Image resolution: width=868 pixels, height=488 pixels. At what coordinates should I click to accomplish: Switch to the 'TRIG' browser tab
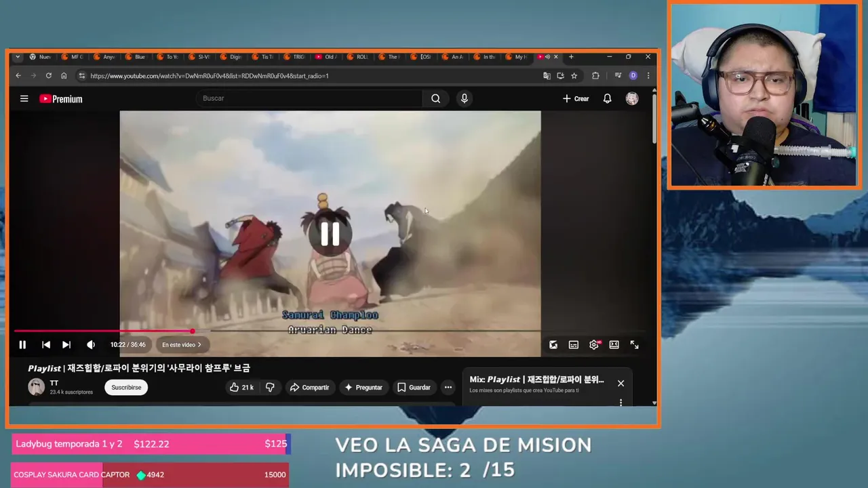click(295, 57)
